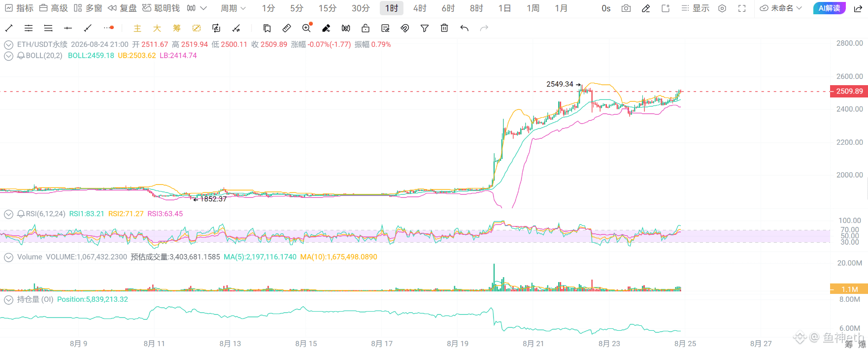
Task: Enter fullscreen mode
Action: coord(742,8)
